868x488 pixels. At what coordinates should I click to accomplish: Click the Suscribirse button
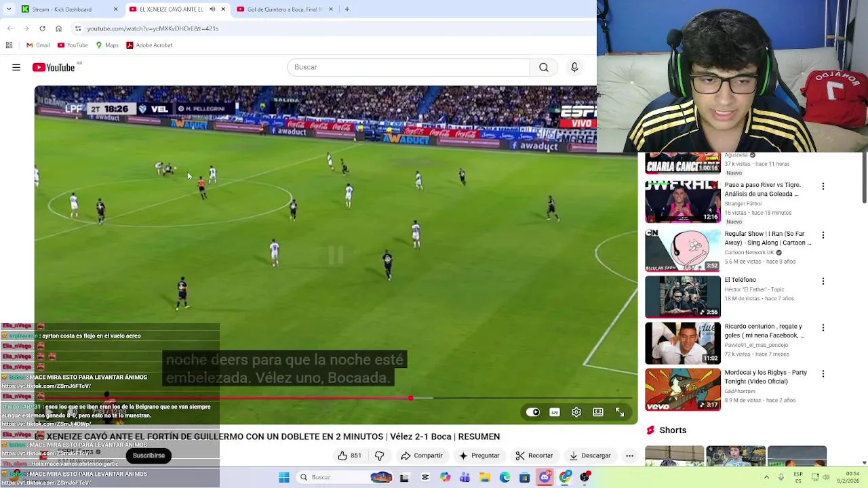pyautogui.click(x=149, y=455)
